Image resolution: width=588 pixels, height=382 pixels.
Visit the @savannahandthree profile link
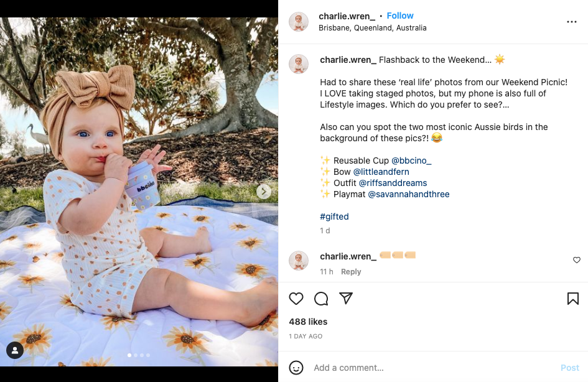click(x=408, y=194)
